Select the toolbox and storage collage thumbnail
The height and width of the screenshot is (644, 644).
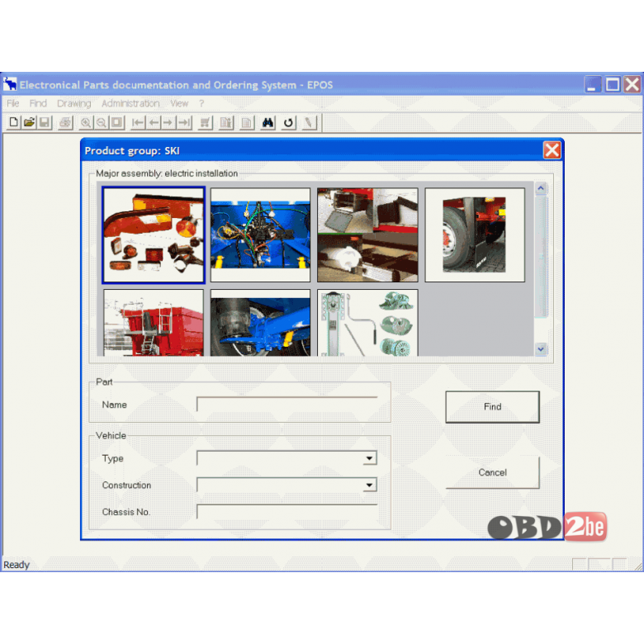[x=367, y=234]
